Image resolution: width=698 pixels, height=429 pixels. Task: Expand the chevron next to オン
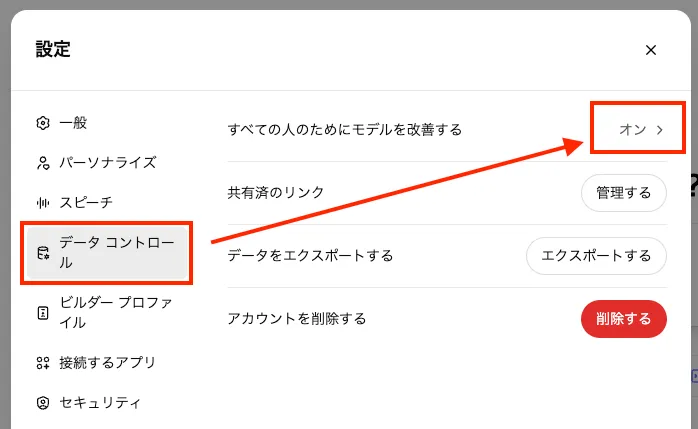click(x=660, y=130)
